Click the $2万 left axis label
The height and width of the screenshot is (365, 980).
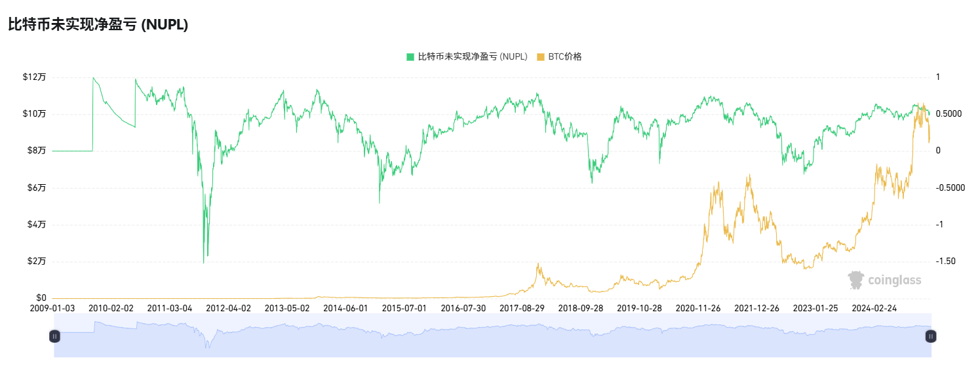click(36, 261)
